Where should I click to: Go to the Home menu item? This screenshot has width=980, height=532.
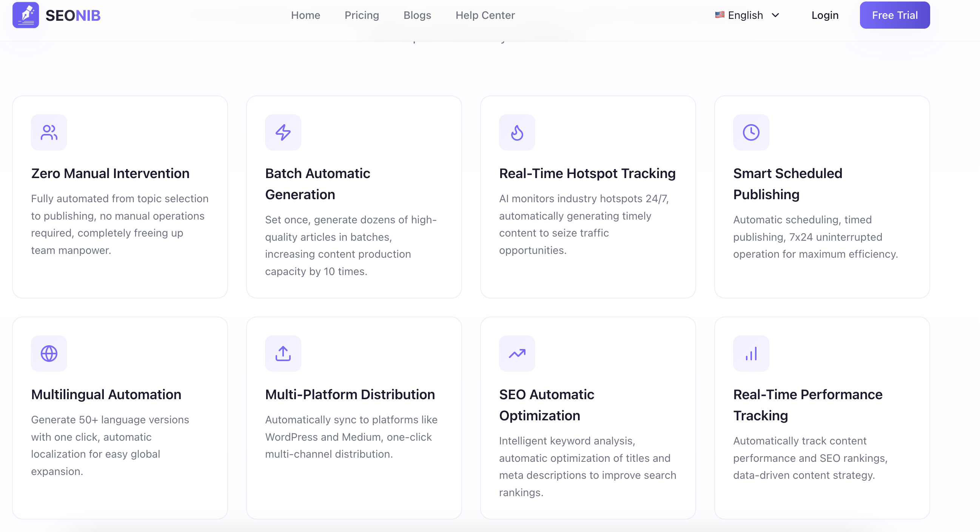click(305, 15)
